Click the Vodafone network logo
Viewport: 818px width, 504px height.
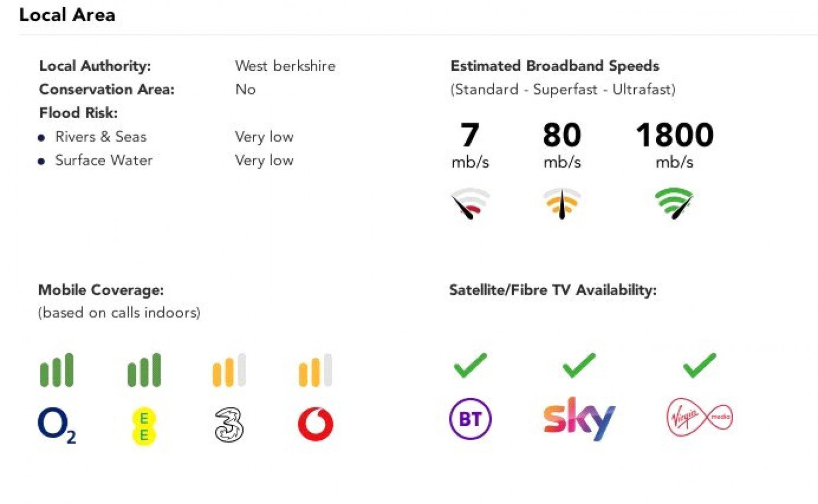[315, 424]
